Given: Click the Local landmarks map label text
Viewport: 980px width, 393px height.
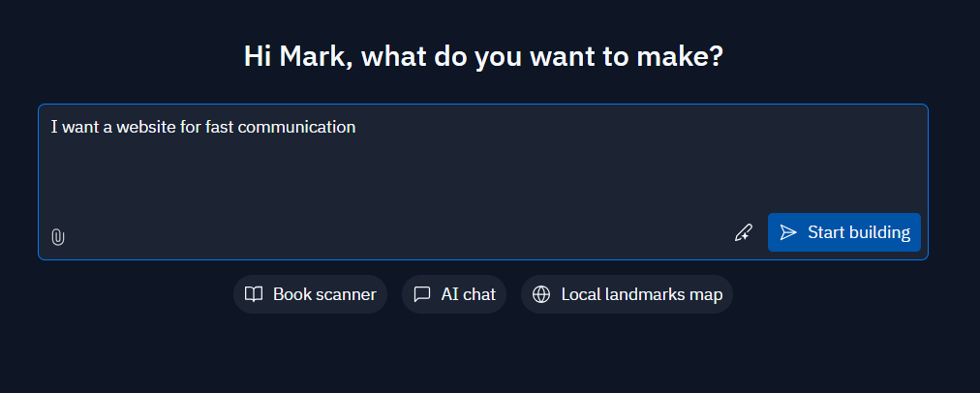Looking at the screenshot, I should tap(642, 294).
